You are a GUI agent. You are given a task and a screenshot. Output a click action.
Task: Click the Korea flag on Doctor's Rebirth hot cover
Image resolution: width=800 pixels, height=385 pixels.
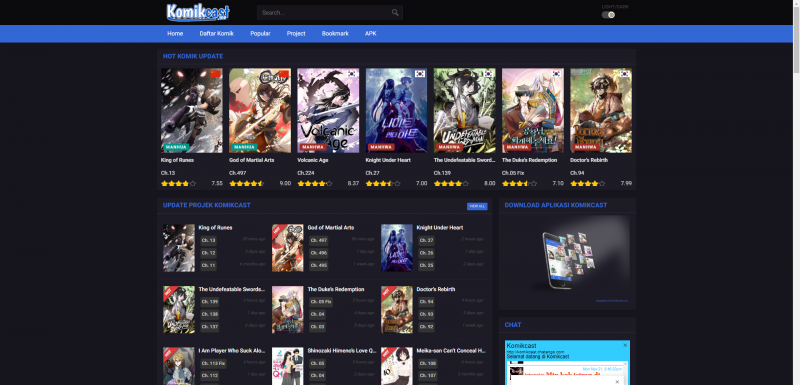(x=624, y=73)
